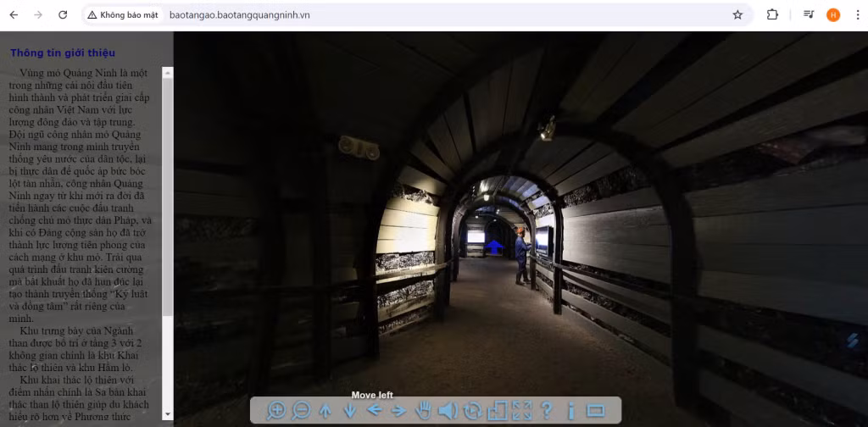This screenshot has height=427, width=868.
Task: Mute sound with the speaker icon
Action: tap(448, 410)
